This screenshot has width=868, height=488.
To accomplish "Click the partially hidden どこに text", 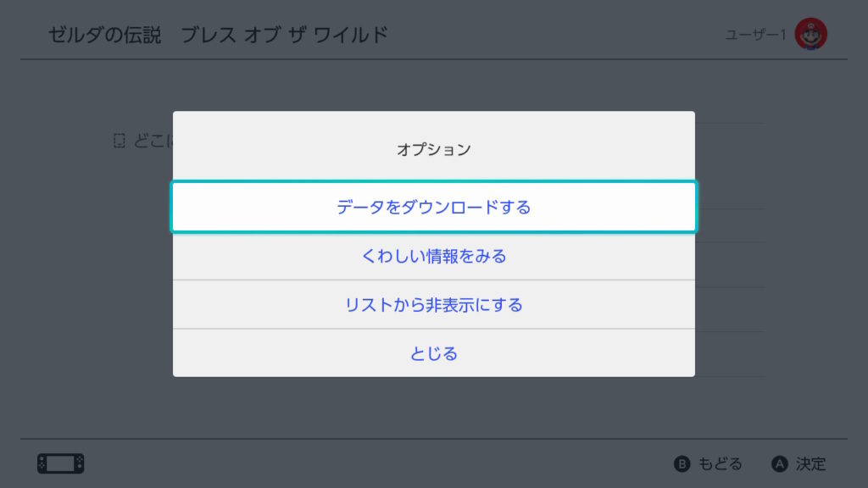I will pos(153,141).
